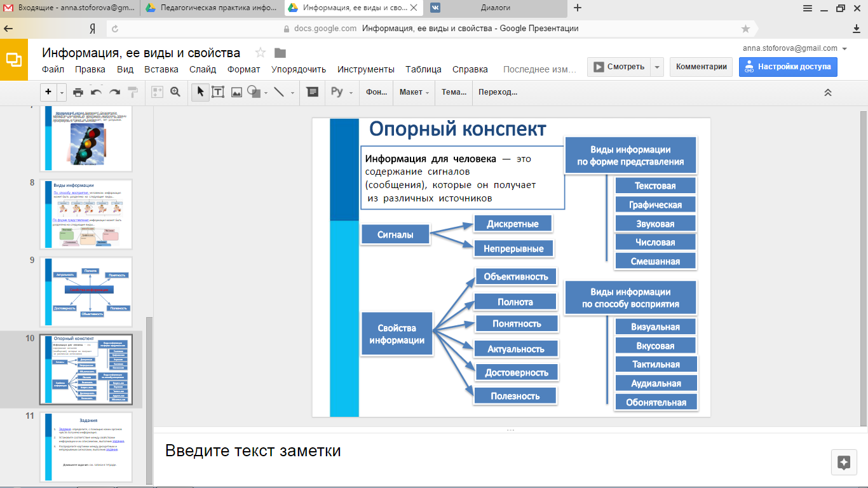The image size is (868, 488).
Task: Select the Свойства информации box on slide
Action: click(x=397, y=334)
